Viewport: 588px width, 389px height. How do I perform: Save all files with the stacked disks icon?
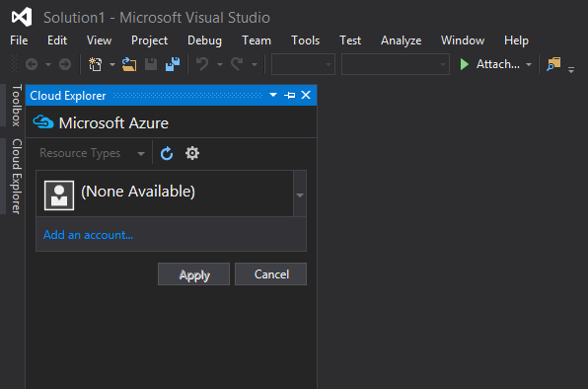click(x=173, y=64)
